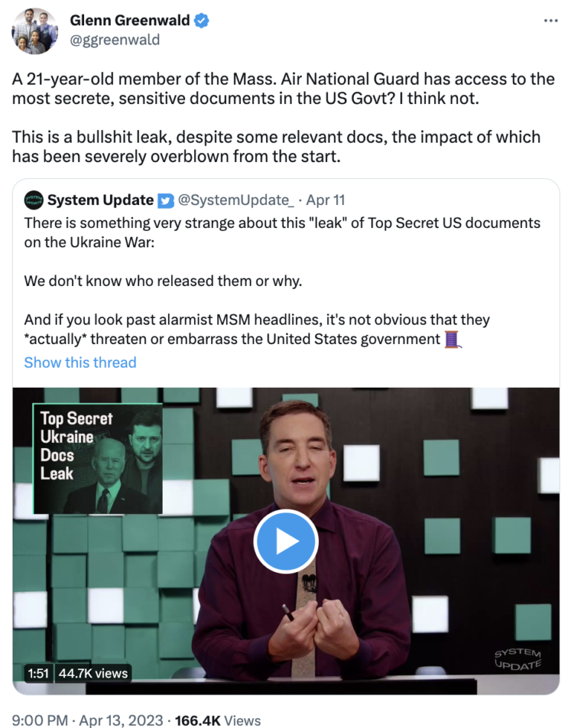This screenshot has width=571, height=728.
Task: Play the System Update video
Action: pos(285,542)
